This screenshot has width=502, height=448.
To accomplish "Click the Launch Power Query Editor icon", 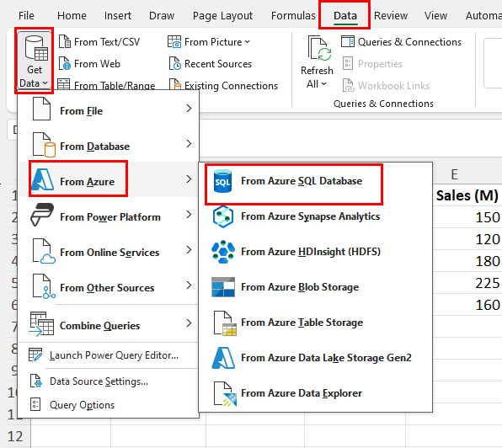I will pyautogui.click(x=35, y=355).
